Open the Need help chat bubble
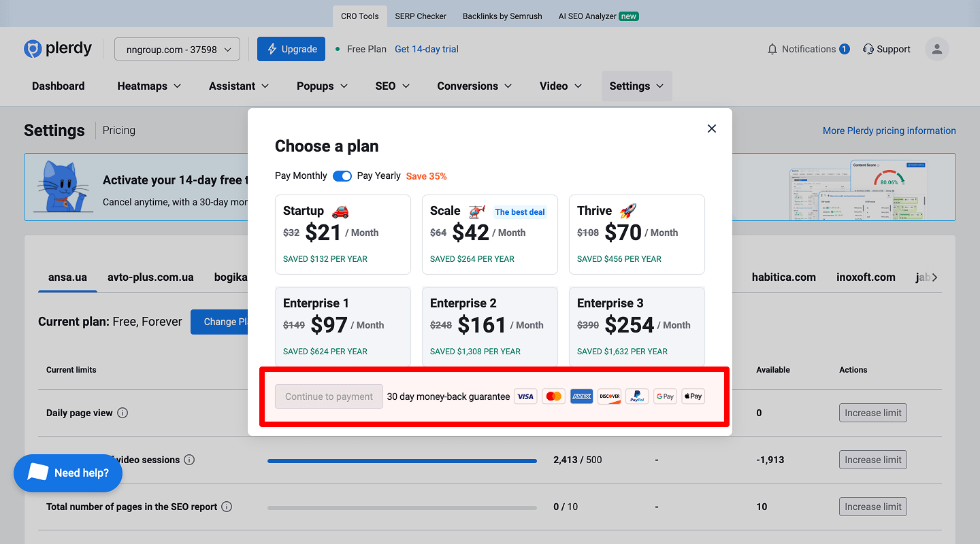 [67, 473]
